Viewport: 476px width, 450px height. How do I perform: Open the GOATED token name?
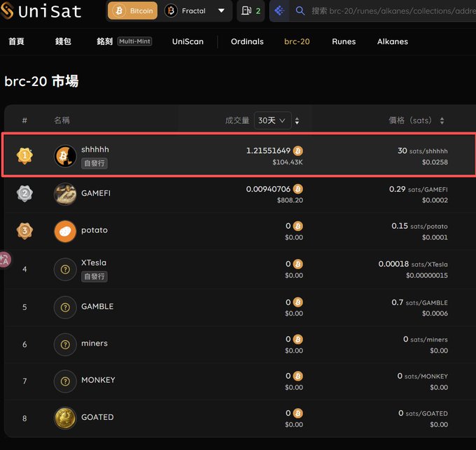(x=97, y=417)
